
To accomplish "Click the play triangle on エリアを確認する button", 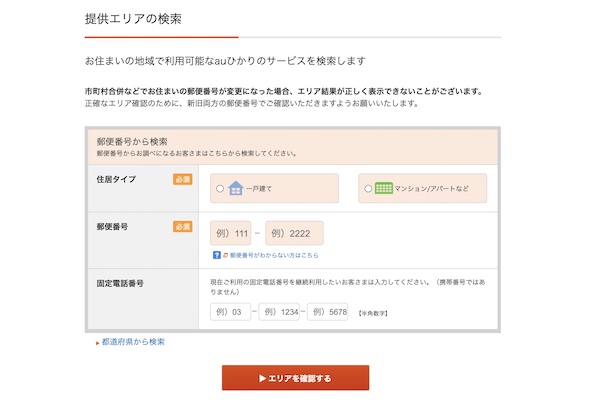I will [262, 378].
